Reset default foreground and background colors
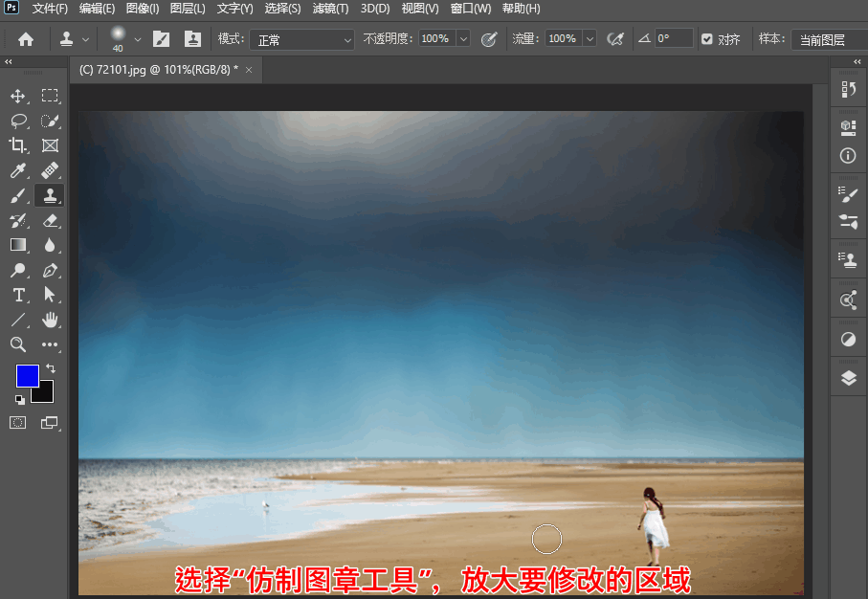This screenshot has height=599, width=868. click(x=20, y=399)
